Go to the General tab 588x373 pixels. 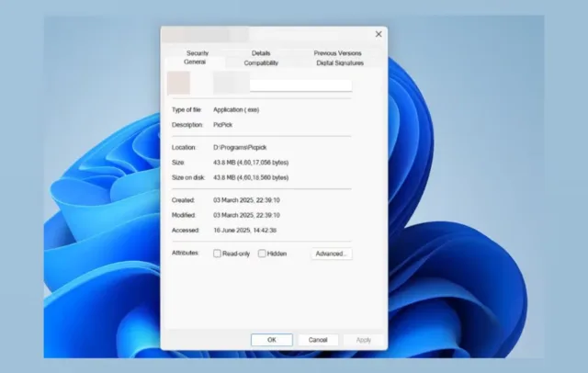point(195,62)
